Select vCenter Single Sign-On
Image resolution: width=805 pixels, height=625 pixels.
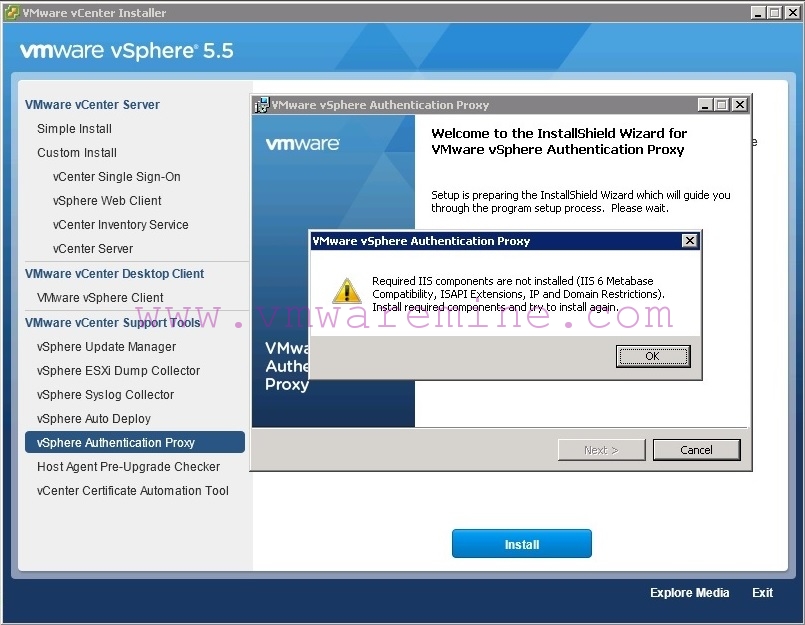[x=117, y=177]
